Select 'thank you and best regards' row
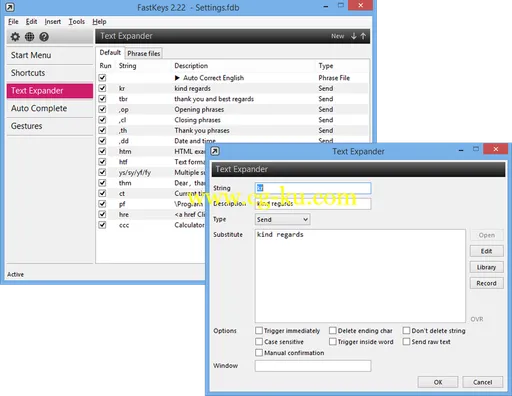This screenshot has width=512, height=396. (x=233, y=99)
